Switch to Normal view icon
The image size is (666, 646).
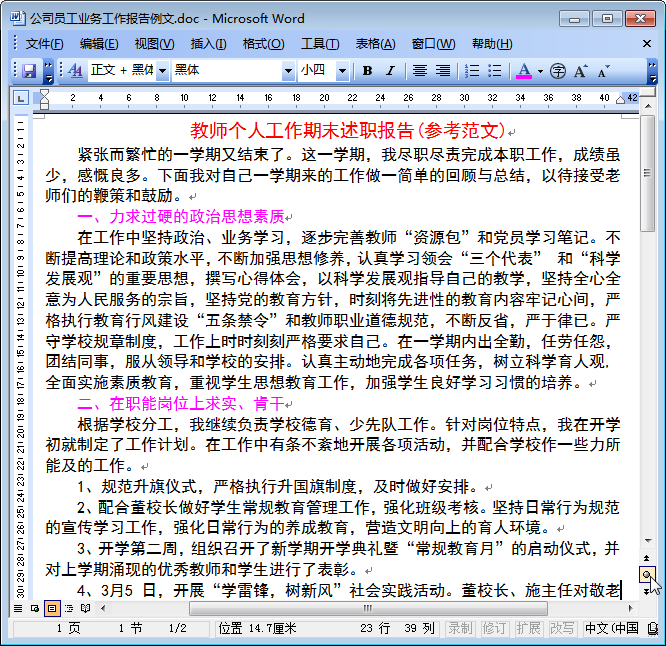point(18,609)
